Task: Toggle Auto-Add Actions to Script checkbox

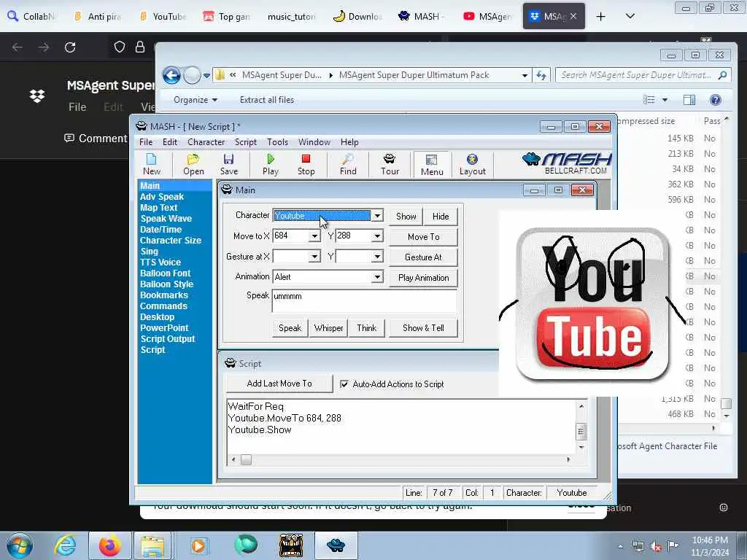Action: 344,384
